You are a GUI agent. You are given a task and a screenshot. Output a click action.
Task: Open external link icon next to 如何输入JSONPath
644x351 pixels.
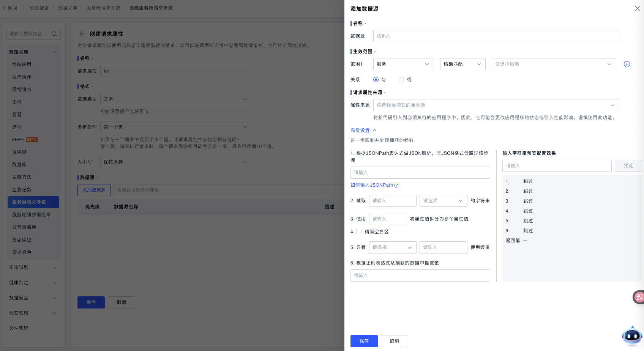pyautogui.click(x=396, y=186)
